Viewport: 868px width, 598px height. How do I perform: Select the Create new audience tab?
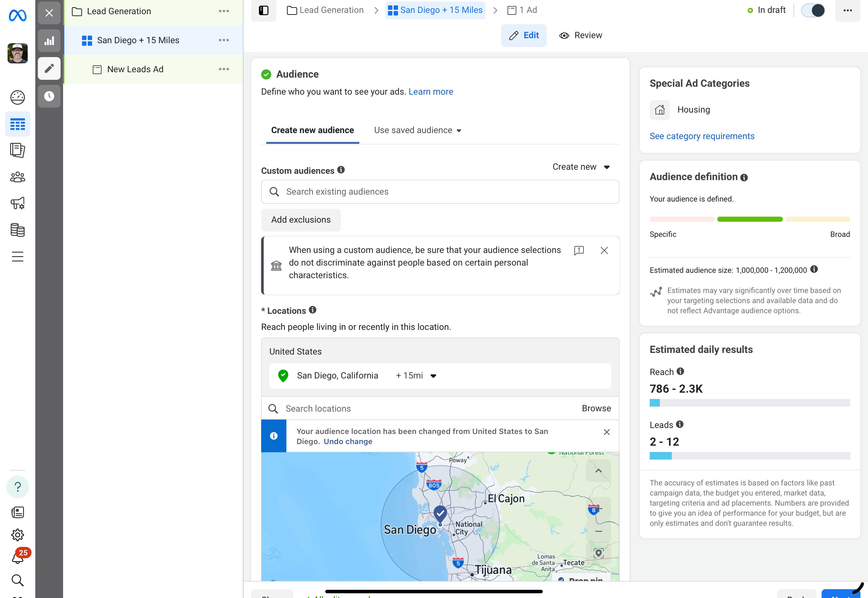pyautogui.click(x=312, y=130)
